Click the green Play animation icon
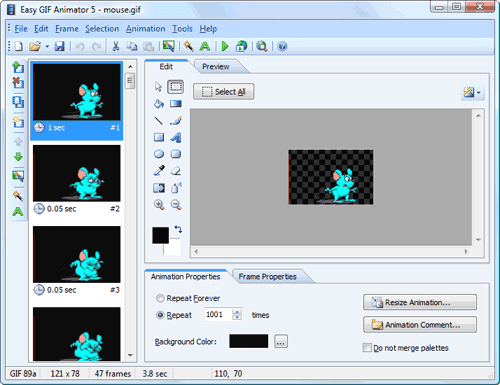 coord(225,46)
